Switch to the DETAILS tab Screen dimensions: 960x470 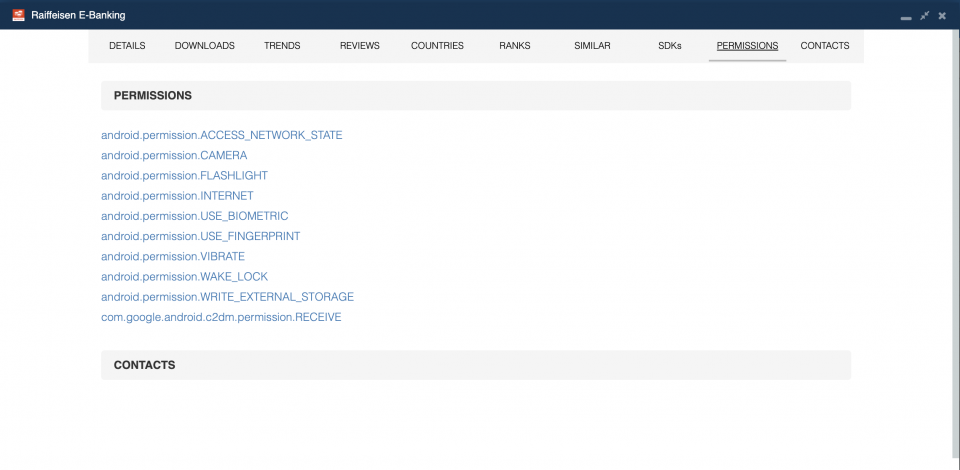pos(127,46)
